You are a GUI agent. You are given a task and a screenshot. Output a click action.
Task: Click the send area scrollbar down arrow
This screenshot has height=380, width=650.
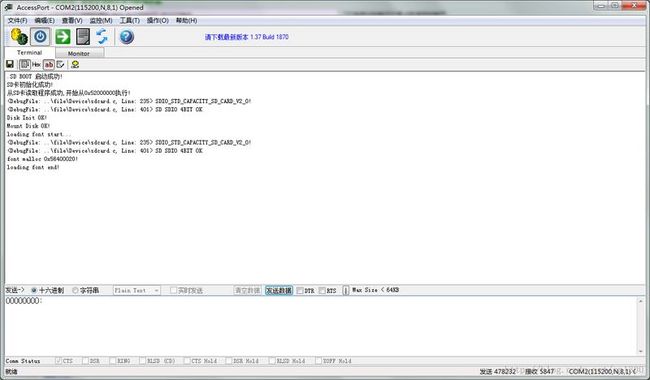641,351
